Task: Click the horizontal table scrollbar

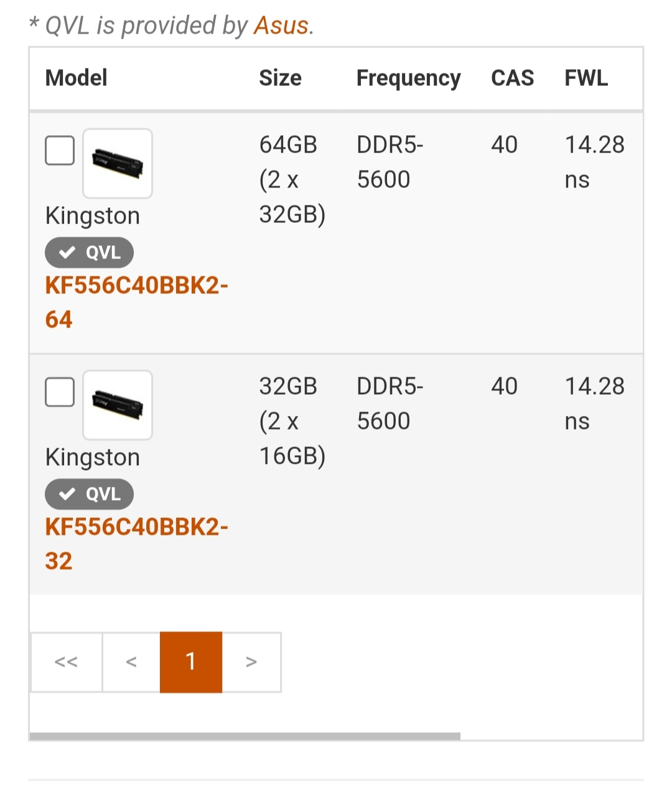Action: tap(245, 736)
